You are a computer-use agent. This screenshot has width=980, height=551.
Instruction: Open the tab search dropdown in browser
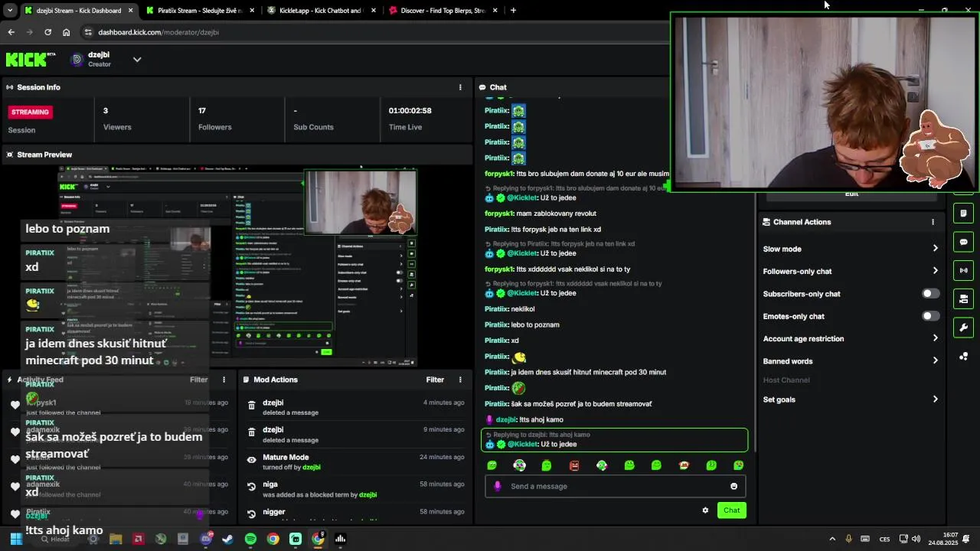click(x=9, y=11)
